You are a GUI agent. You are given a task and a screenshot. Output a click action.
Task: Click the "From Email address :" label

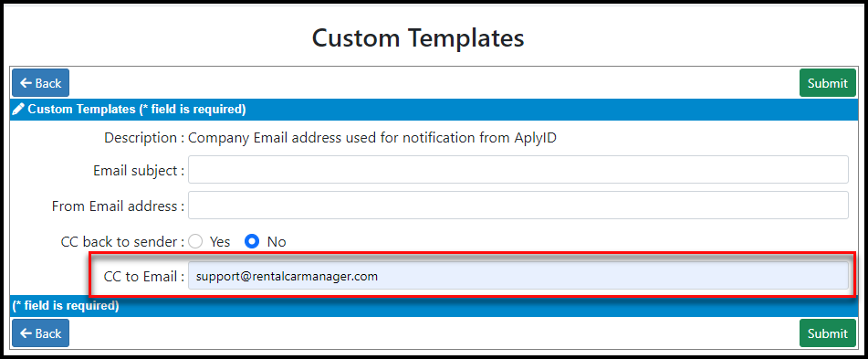coord(118,206)
